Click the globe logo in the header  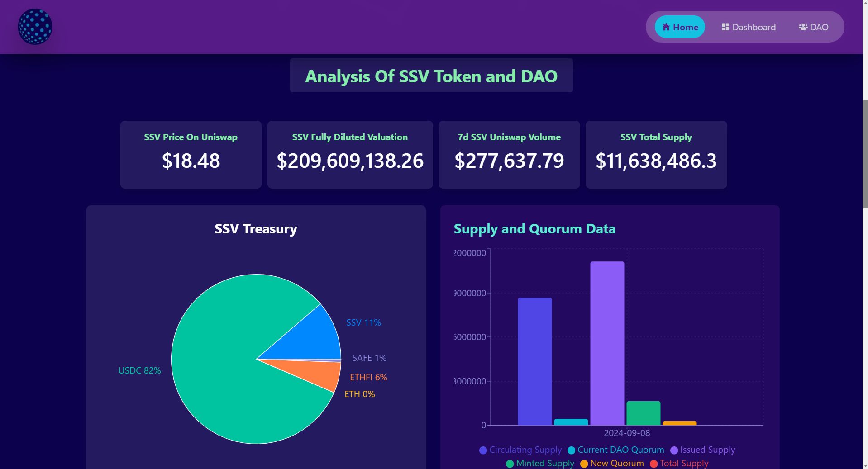35,27
